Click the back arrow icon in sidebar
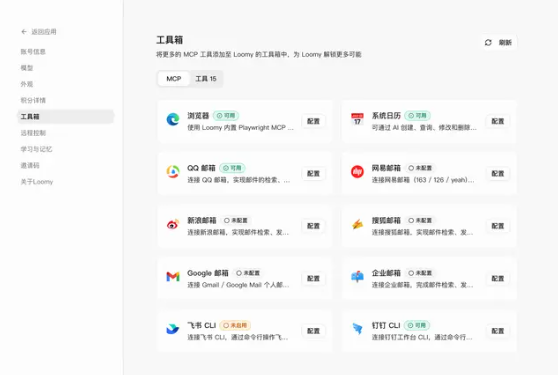 point(24,32)
